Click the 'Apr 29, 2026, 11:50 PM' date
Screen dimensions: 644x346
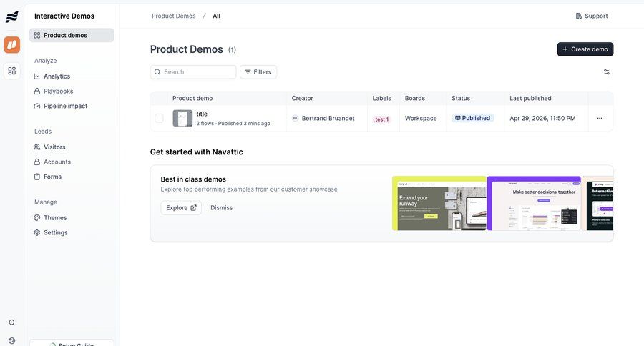tap(542, 118)
